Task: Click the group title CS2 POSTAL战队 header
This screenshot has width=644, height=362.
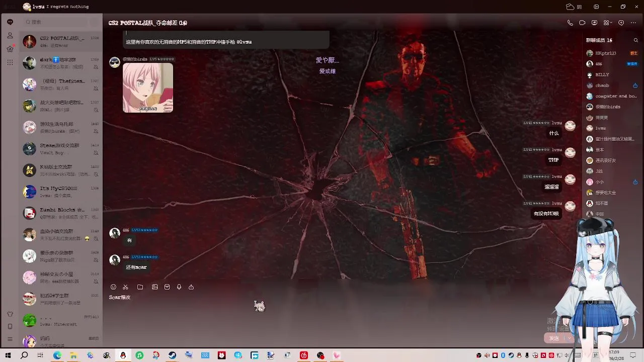Action: (147, 23)
